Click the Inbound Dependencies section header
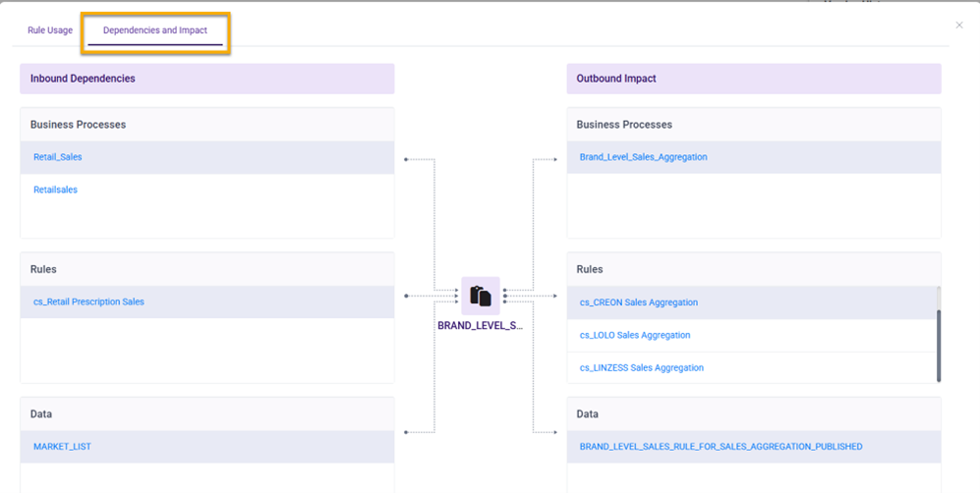This screenshot has height=493, width=980. 83,79
